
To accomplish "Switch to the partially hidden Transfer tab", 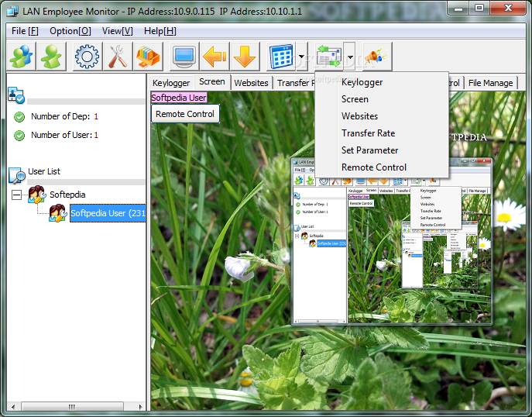I will point(293,83).
